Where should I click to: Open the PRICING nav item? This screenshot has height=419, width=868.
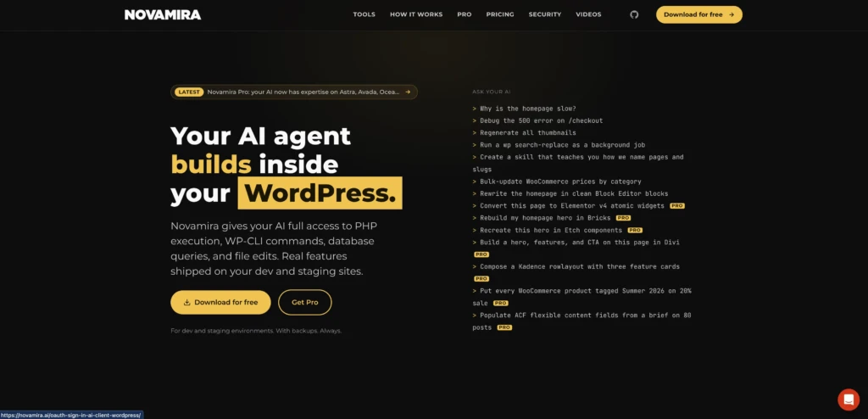pos(500,14)
